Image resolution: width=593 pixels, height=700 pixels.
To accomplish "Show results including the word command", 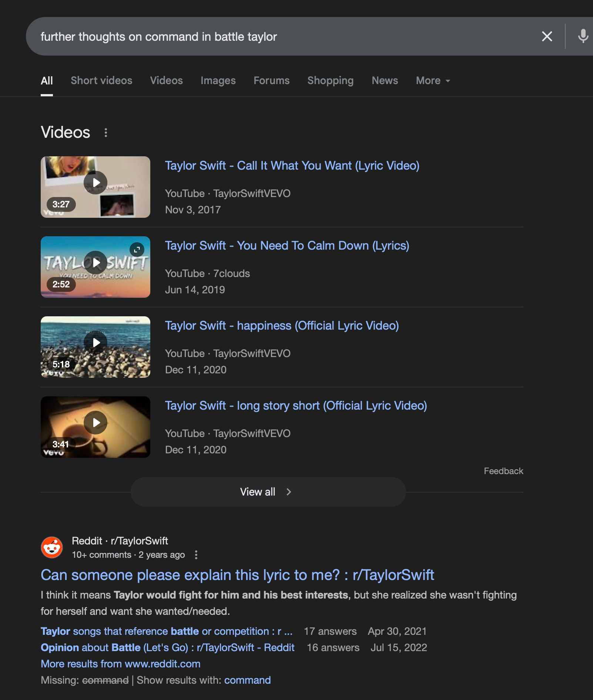I will tap(247, 680).
